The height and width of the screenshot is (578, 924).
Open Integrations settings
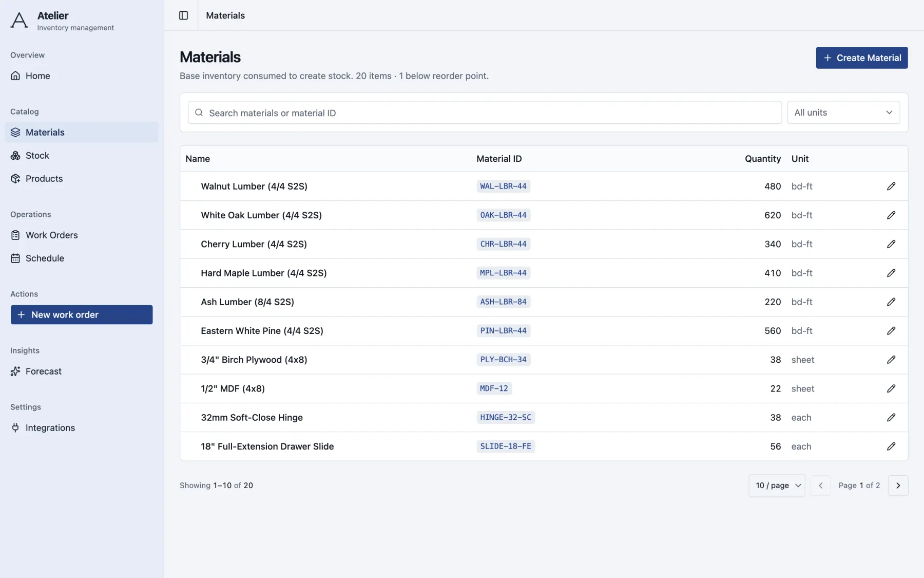point(82,428)
